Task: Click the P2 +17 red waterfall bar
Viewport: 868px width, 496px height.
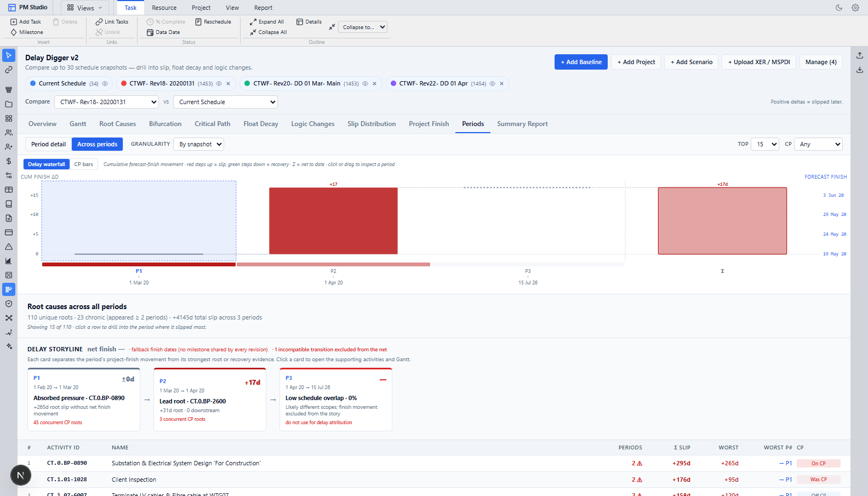Action: (333, 221)
